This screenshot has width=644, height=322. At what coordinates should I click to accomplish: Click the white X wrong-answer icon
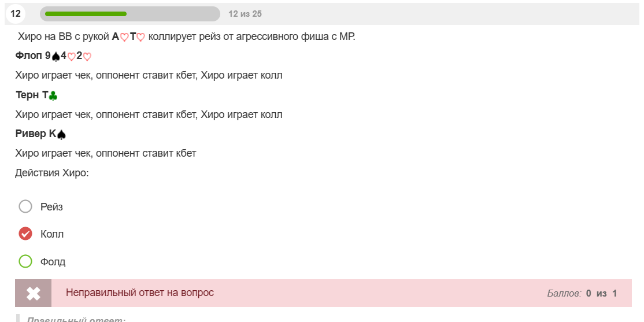(x=34, y=293)
